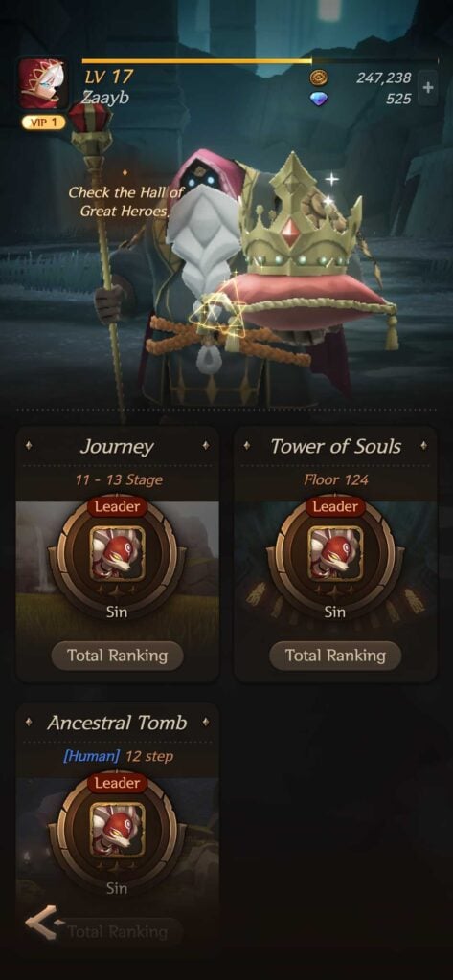Open Total Ranking for Tower of Souls
This screenshot has height=980, width=453.
[335, 656]
